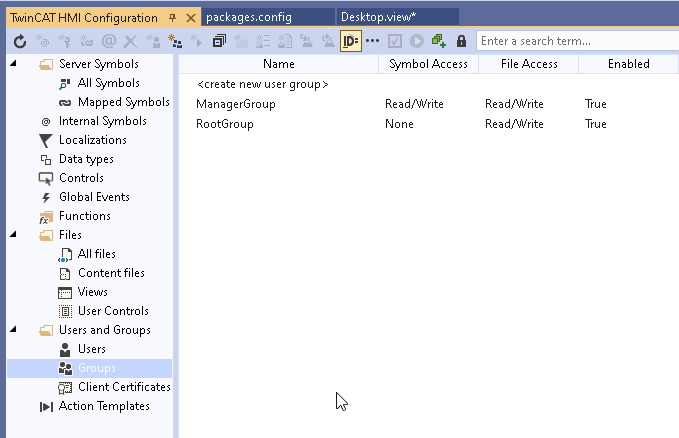Image resolution: width=679 pixels, height=438 pixels.
Task: Click the new folder icon in toolbar
Action: click(x=241, y=42)
